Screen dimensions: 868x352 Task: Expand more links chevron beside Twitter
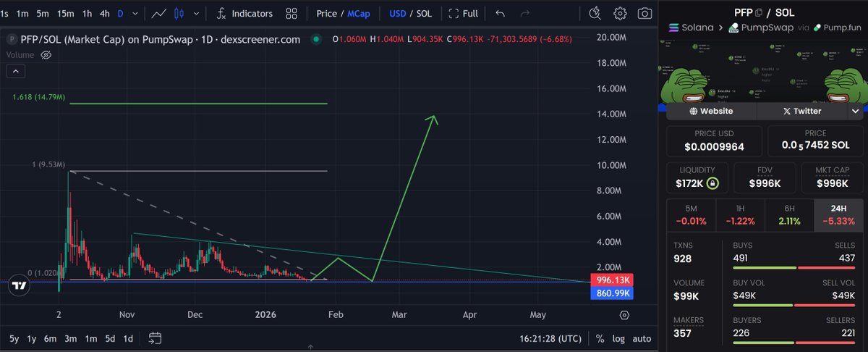pyautogui.click(x=855, y=111)
